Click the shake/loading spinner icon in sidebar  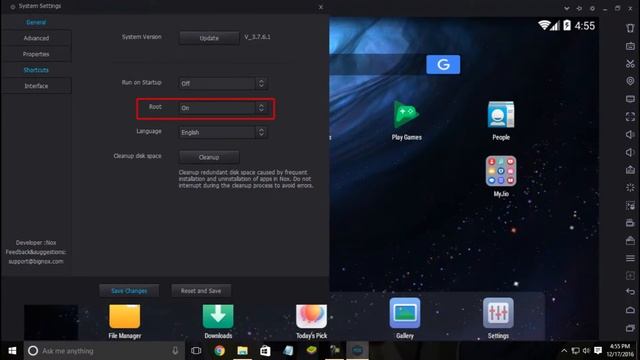click(x=630, y=188)
